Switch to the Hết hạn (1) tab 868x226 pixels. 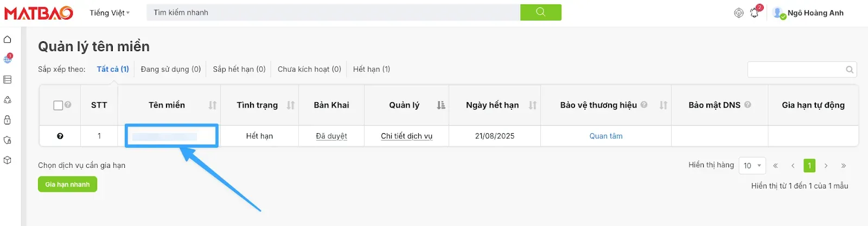[371, 69]
